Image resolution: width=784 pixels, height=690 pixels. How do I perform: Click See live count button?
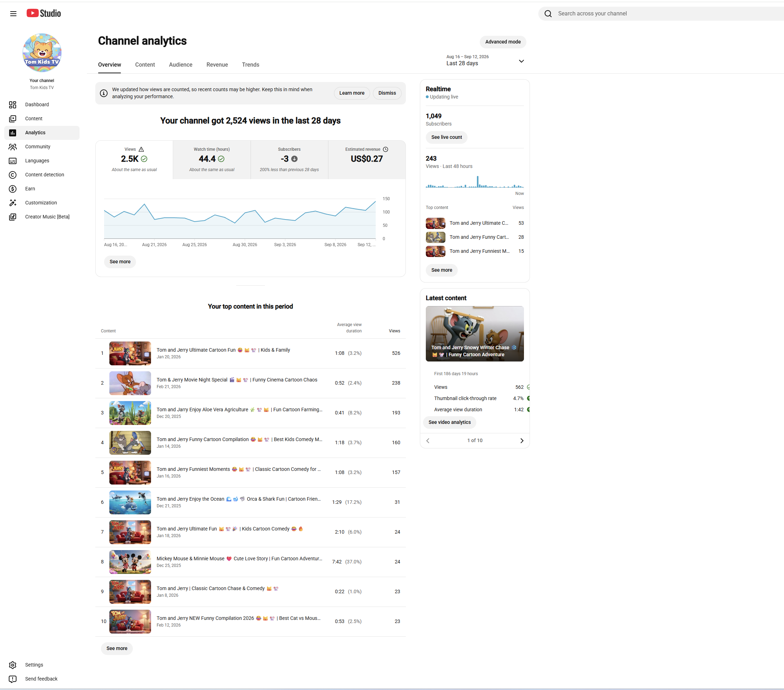446,137
